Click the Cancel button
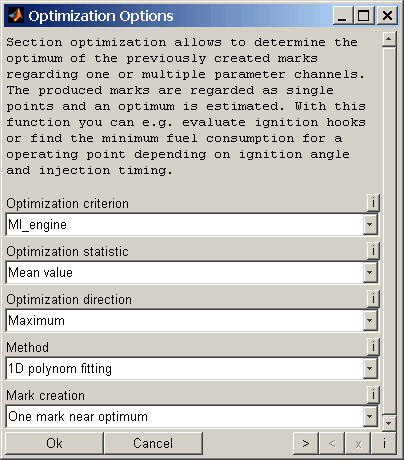404x460 pixels. (153, 443)
